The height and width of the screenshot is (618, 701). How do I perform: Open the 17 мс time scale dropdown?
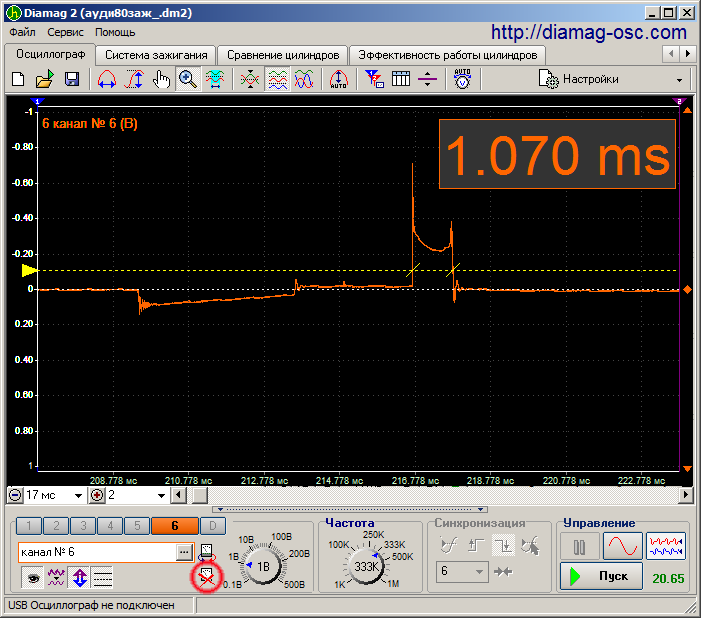pyautogui.click(x=78, y=495)
